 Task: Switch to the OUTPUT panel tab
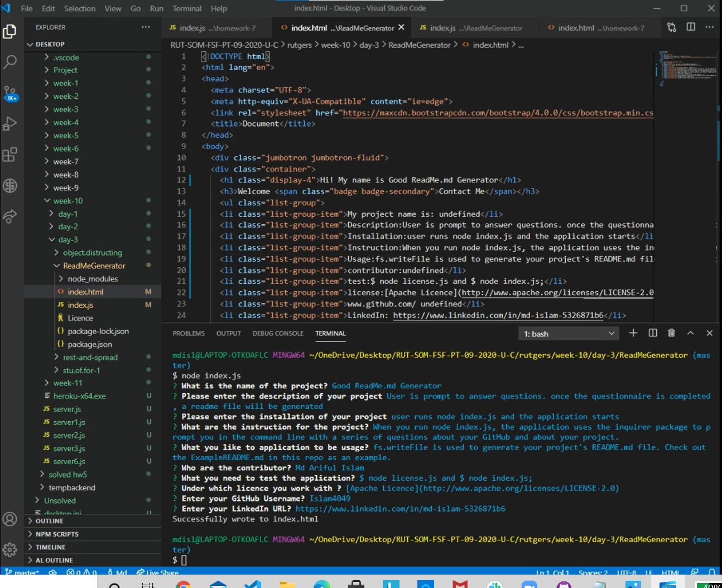[x=229, y=333]
